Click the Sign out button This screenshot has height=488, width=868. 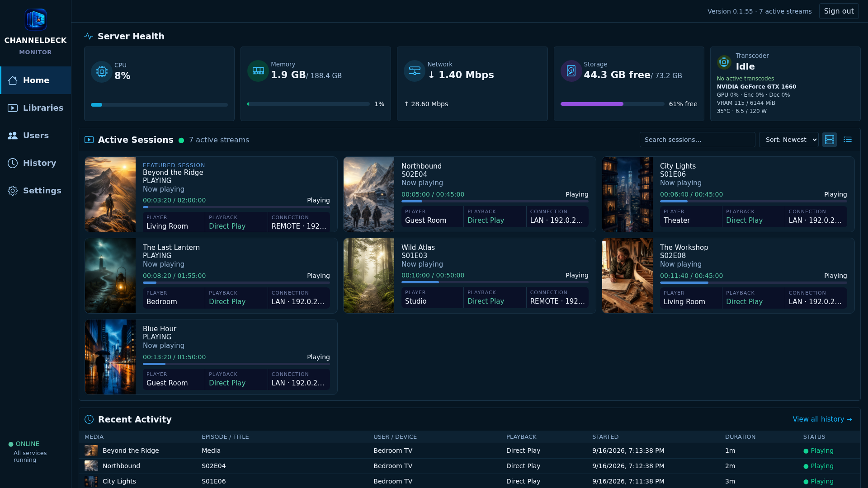click(839, 11)
